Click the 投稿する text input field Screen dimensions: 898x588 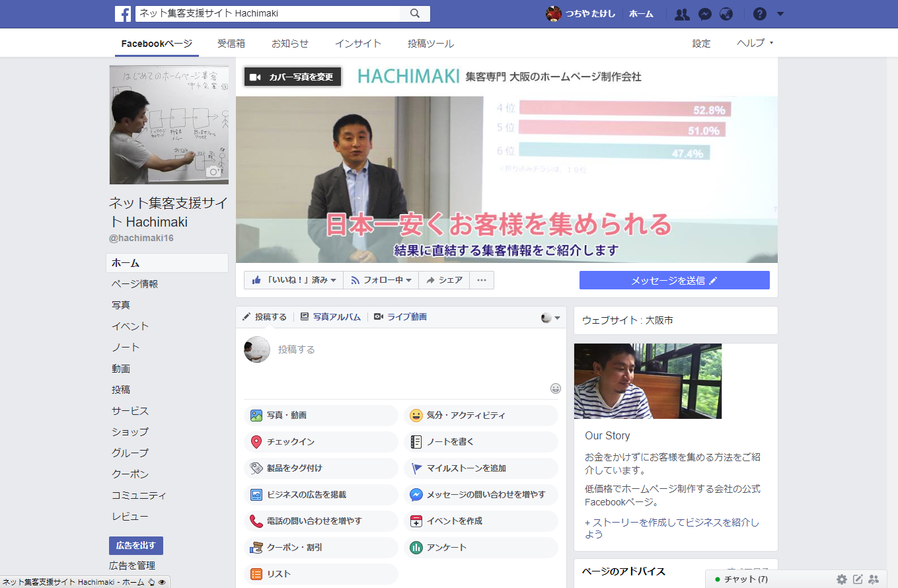[x=400, y=349]
